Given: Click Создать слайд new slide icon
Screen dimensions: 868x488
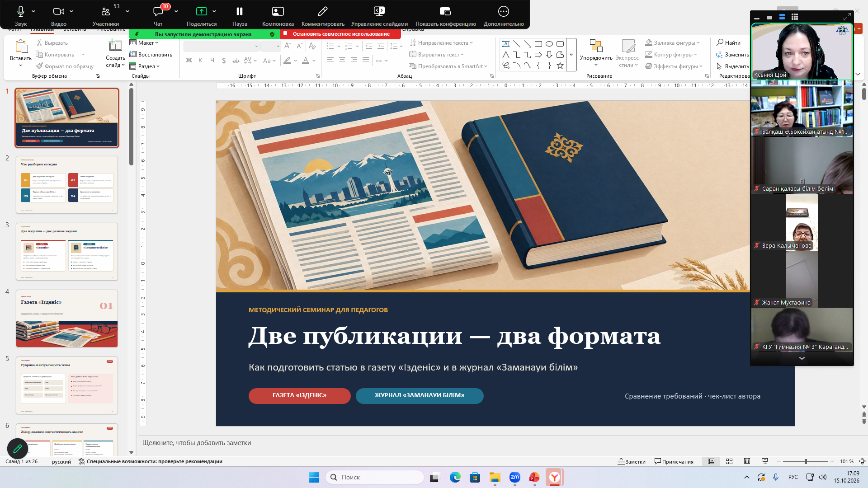Looking at the screenshot, I should point(115,45).
